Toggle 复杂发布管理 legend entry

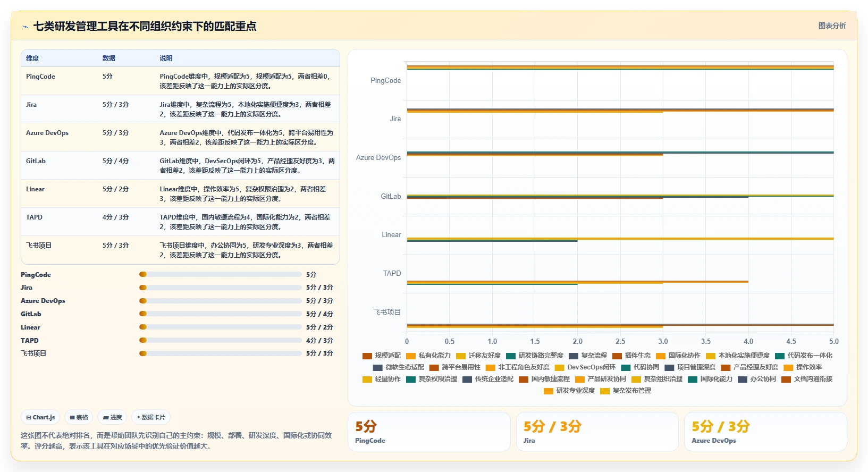click(626, 391)
